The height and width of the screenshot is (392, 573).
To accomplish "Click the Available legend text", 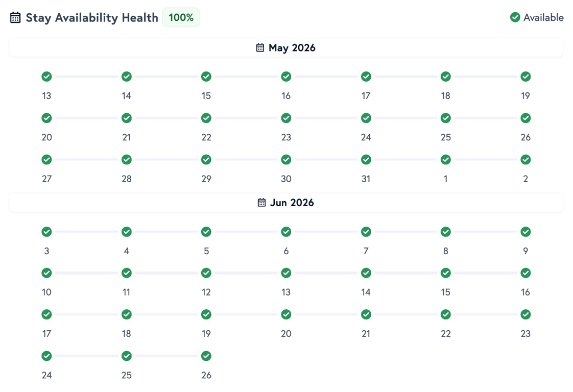I will click(543, 17).
